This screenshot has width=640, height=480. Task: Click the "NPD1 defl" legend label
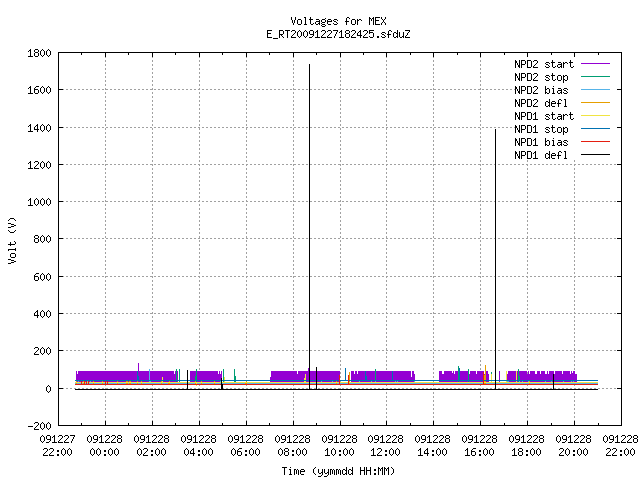tap(541, 156)
